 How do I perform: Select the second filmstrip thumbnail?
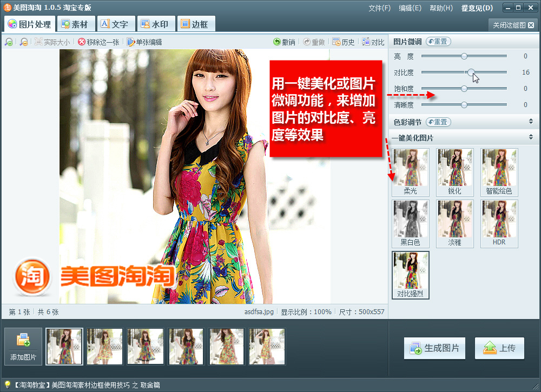[105, 347]
